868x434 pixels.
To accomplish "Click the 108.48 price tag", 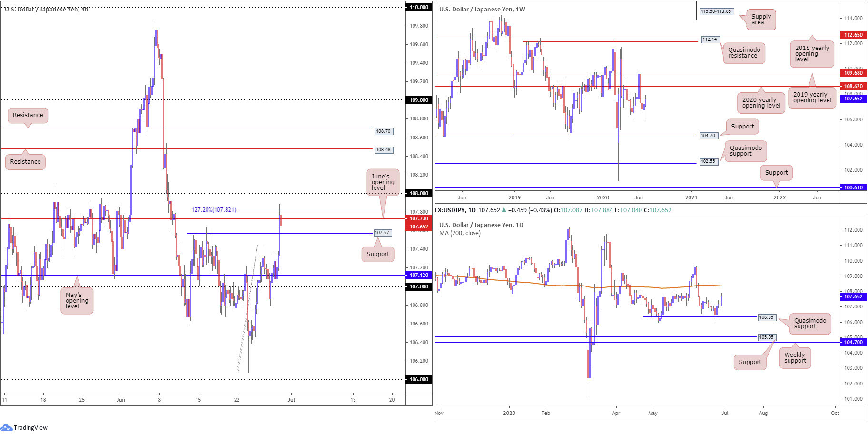I will pos(384,150).
